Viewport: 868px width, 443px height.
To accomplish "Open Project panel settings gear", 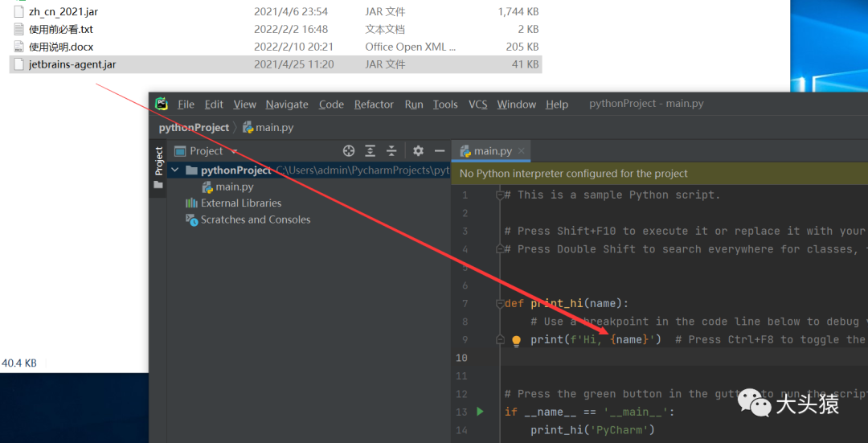I will [x=418, y=150].
